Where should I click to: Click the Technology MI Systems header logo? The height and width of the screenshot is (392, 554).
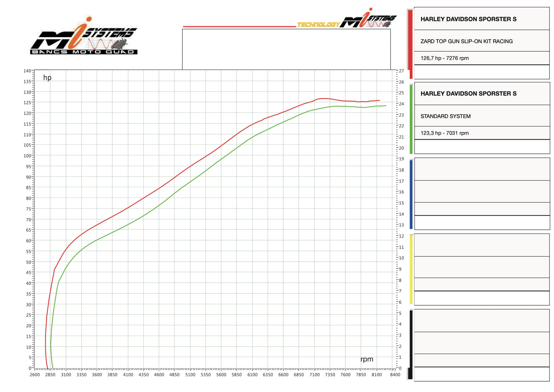(x=347, y=18)
